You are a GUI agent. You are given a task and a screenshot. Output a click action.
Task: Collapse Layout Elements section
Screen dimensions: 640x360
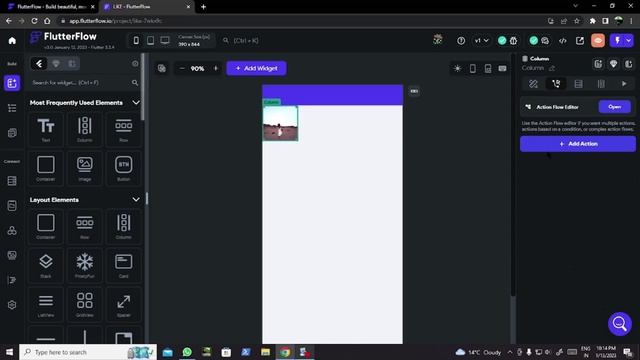pos(136,200)
